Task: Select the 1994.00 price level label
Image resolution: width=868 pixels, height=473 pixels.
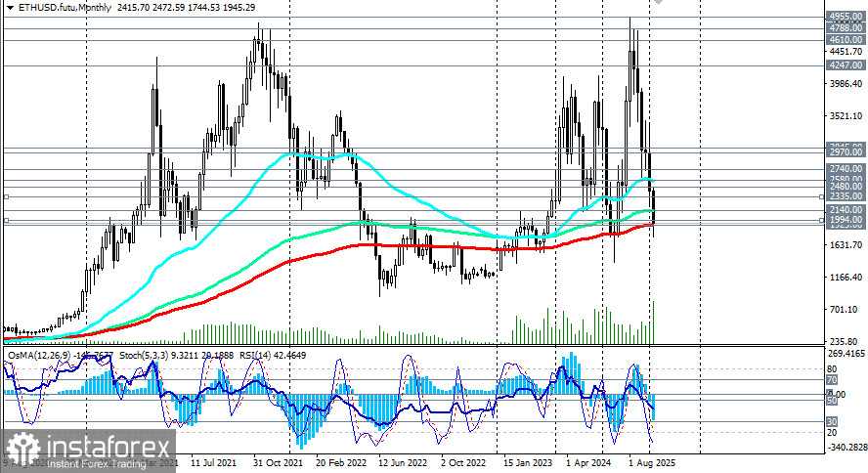Action: tap(846, 220)
